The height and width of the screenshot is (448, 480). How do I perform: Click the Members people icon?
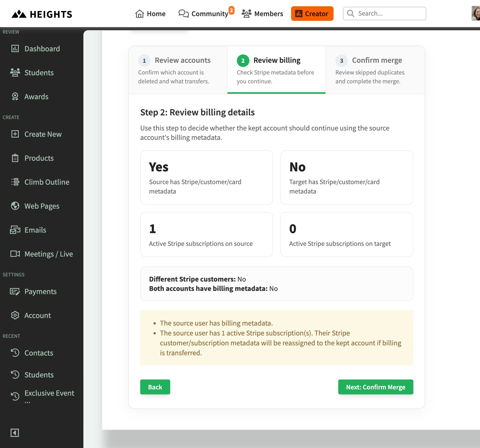[246, 14]
